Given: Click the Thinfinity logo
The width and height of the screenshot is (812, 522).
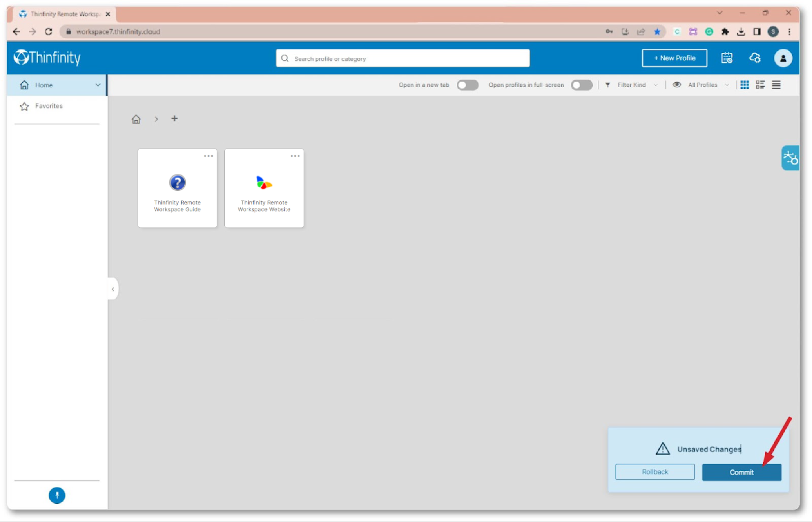Looking at the screenshot, I should (x=47, y=58).
